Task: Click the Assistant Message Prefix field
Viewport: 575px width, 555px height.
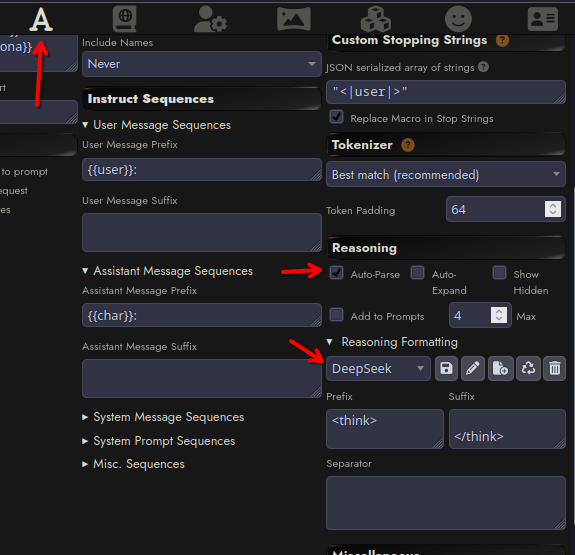Action: point(202,315)
